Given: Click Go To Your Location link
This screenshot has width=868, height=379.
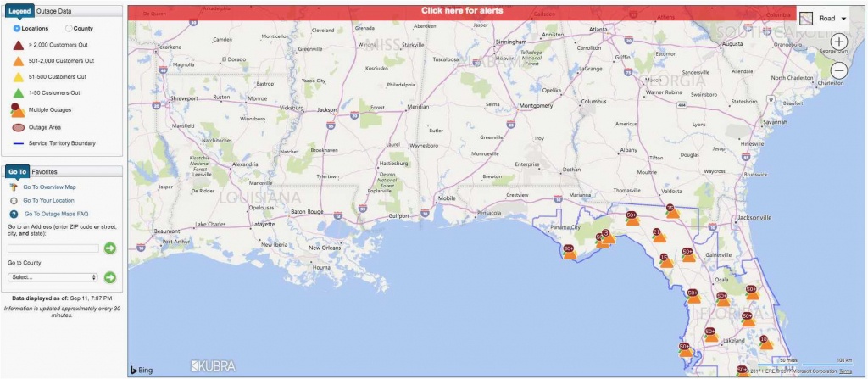Looking at the screenshot, I should pyautogui.click(x=50, y=200).
